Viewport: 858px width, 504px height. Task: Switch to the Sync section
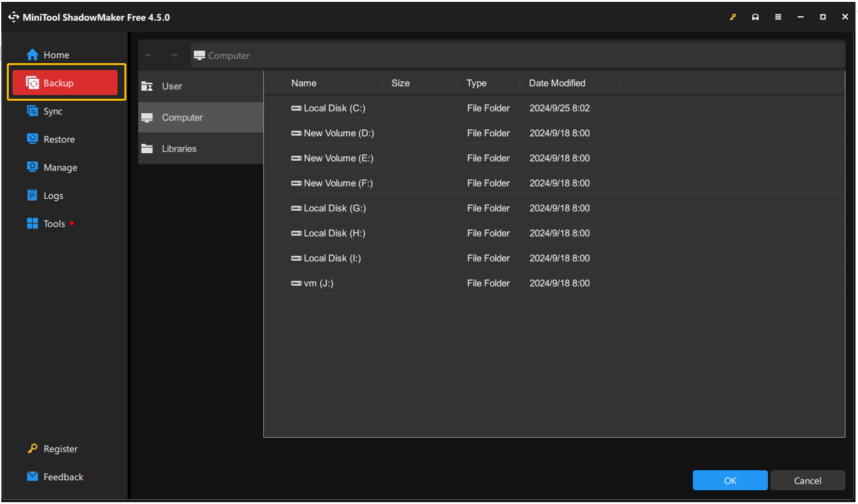click(53, 111)
